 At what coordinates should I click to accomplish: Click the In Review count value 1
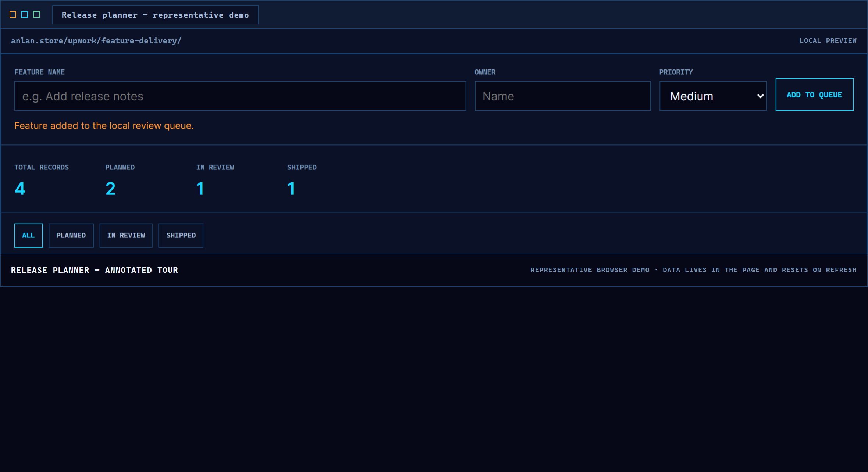coord(200,189)
